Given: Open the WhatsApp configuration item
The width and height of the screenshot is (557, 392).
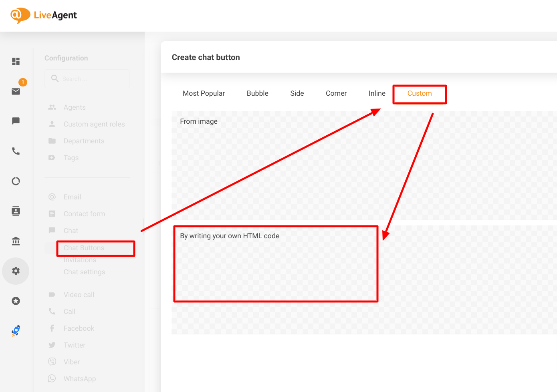Looking at the screenshot, I should tap(79, 378).
